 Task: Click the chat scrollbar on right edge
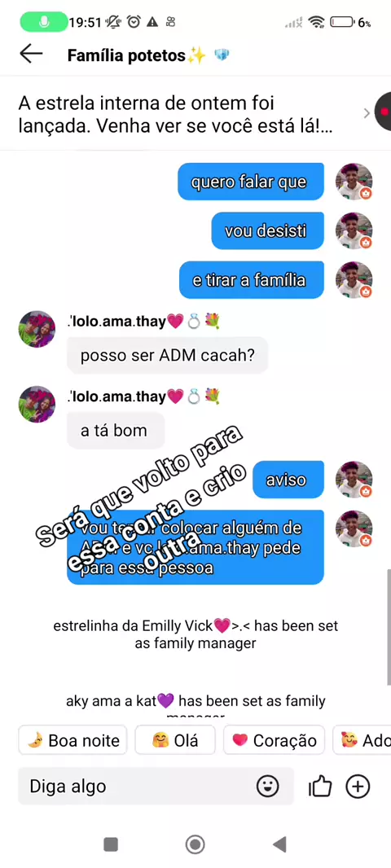point(389,627)
